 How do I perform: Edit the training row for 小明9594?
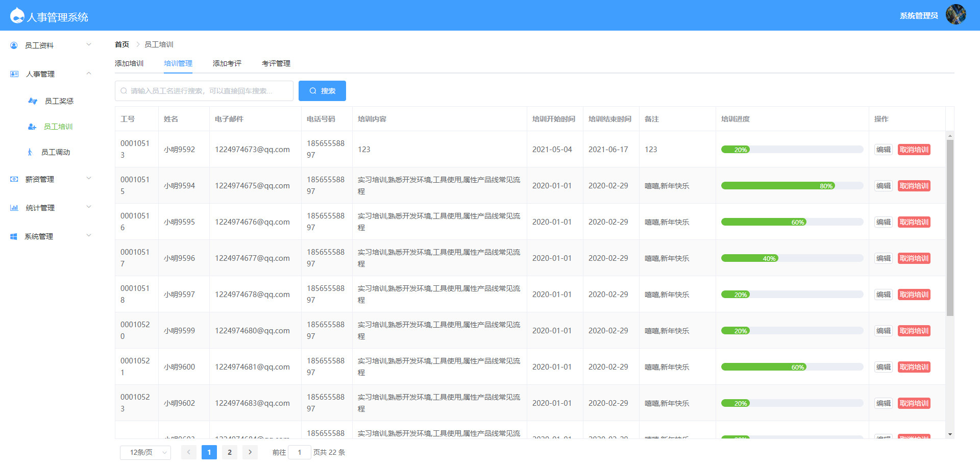click(883, 186)
